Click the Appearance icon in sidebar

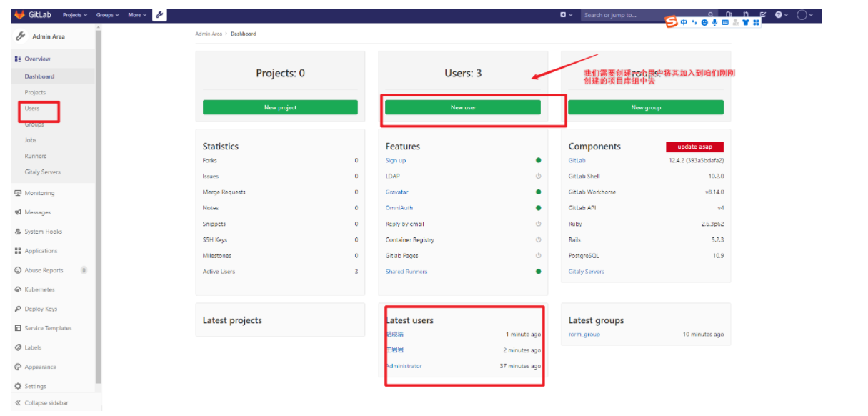(18, 367)
